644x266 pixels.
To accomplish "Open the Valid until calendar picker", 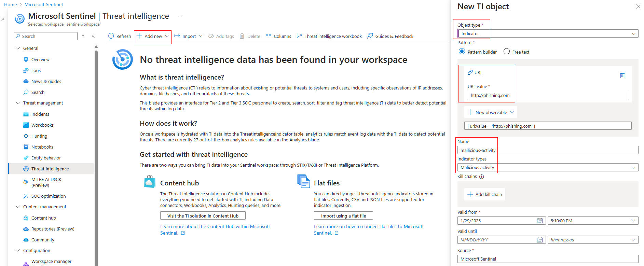I will 539,240.
